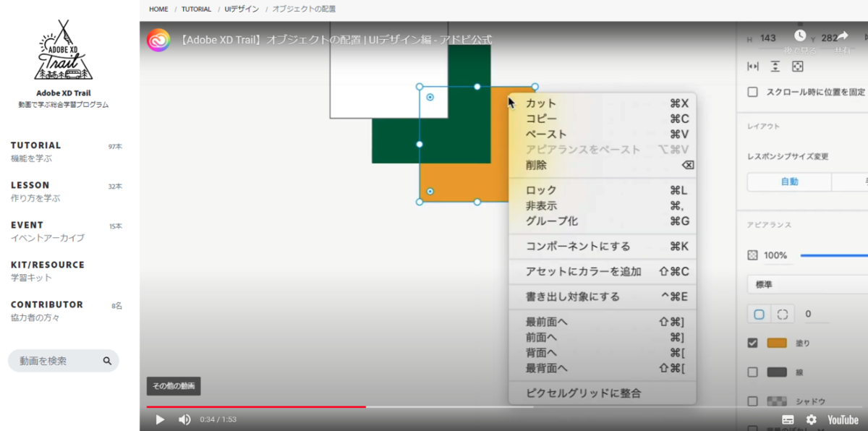Click HOME in the breadcrumb
Image resolution: width=868 pixels, height=431 pixels.
coord(158,9)
